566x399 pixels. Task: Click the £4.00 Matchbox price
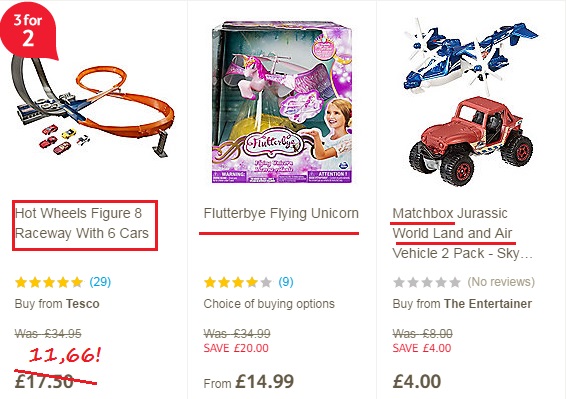point(417,382)
